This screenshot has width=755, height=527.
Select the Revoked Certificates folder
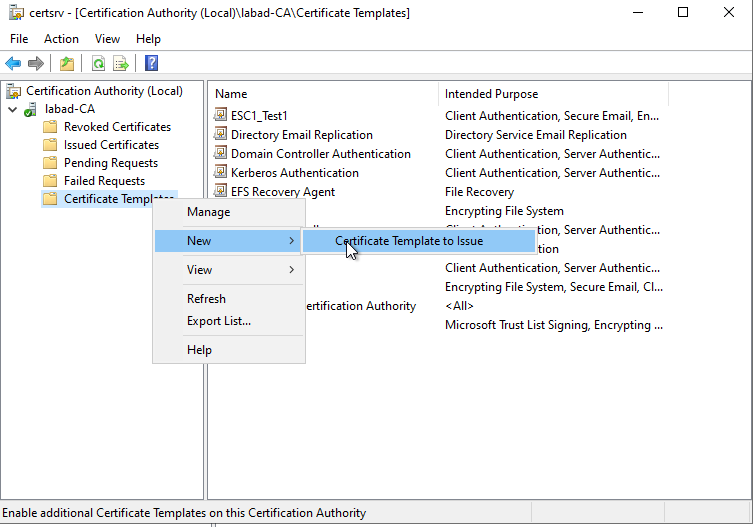pyautogui.click(x=116, y=127)
